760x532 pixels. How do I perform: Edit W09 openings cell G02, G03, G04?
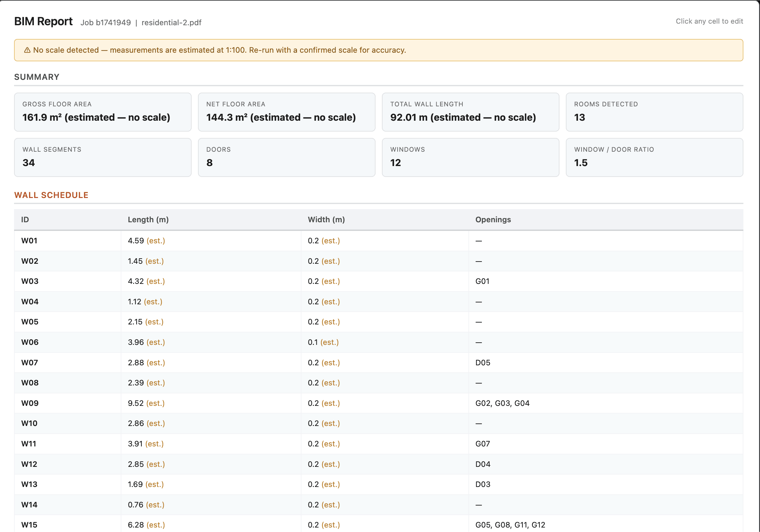click(502, 403)
